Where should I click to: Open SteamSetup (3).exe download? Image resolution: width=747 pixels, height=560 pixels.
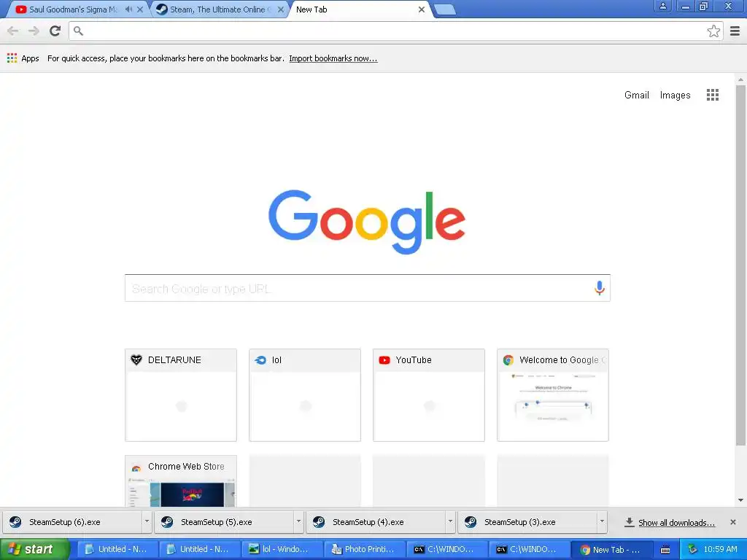(x=527, y=522)
